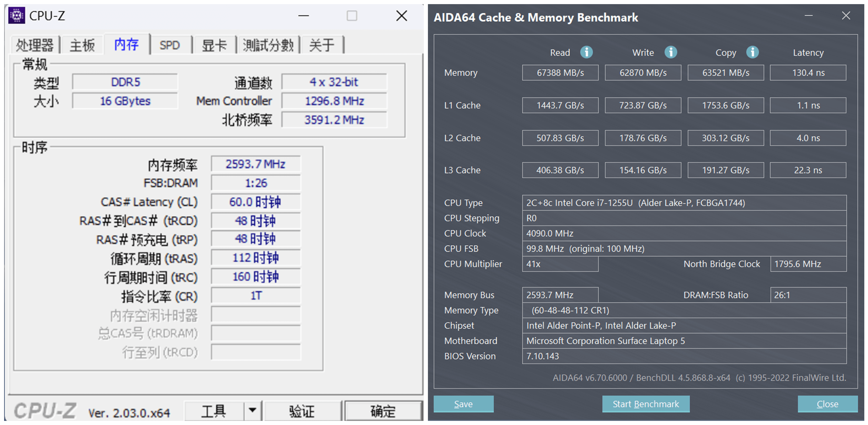Close AIDA64 window with X icon
The width and height of the screenshot is (868, 425).
(x=846, y=15)
